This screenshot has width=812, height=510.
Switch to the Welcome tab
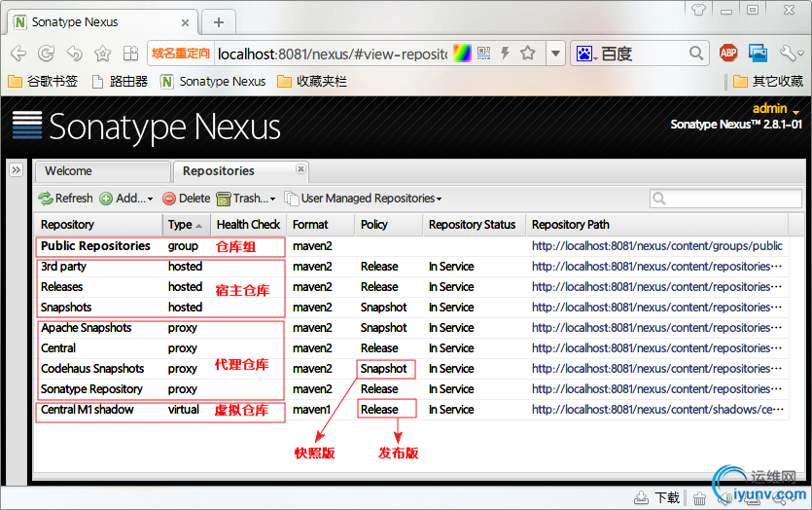(x=102, y=171)
